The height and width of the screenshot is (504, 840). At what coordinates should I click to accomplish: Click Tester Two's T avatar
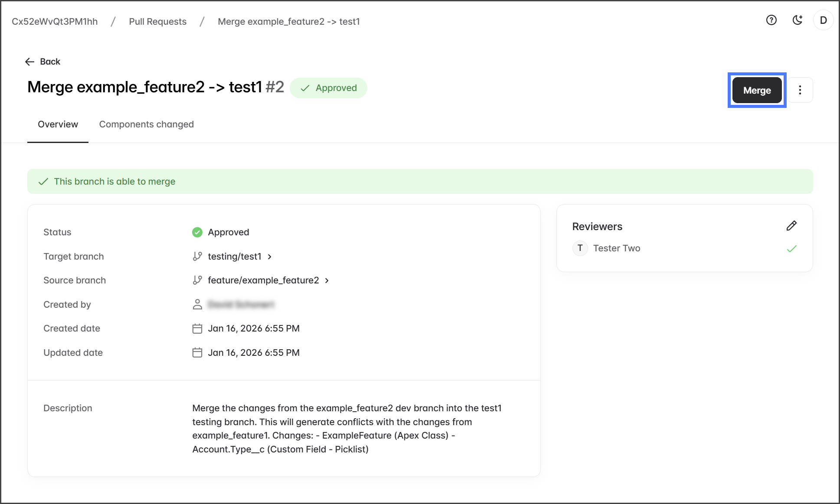(x=580, y=248)
